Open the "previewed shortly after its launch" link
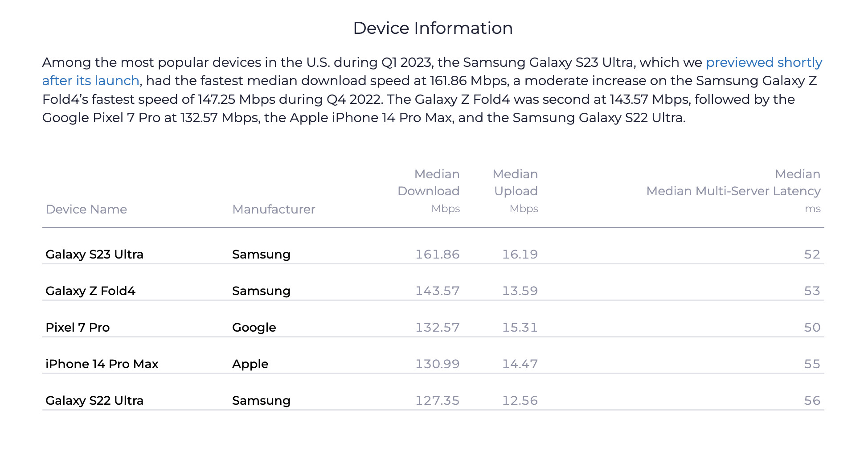This screenshot has height=452, width=868. (x=763, y=62)
